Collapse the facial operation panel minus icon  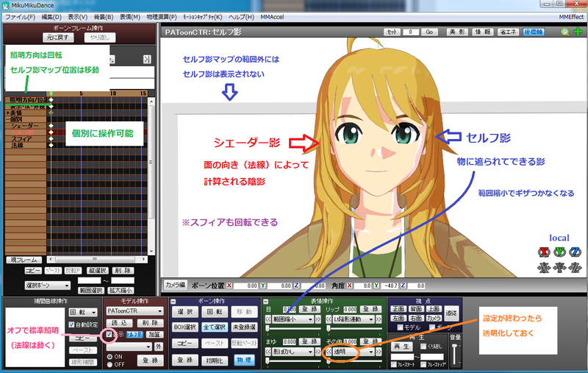(265, 302)
